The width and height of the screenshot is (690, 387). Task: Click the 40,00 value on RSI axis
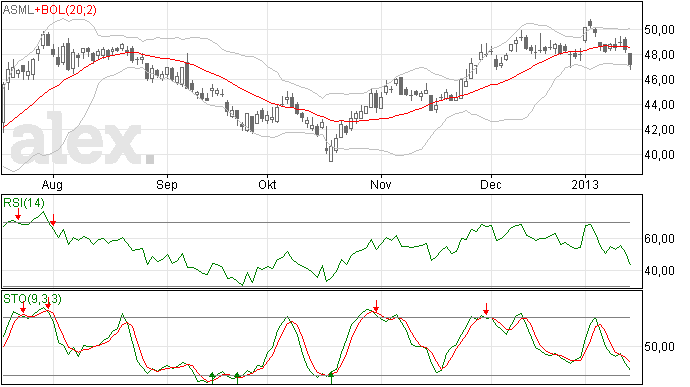coord(659,271)
